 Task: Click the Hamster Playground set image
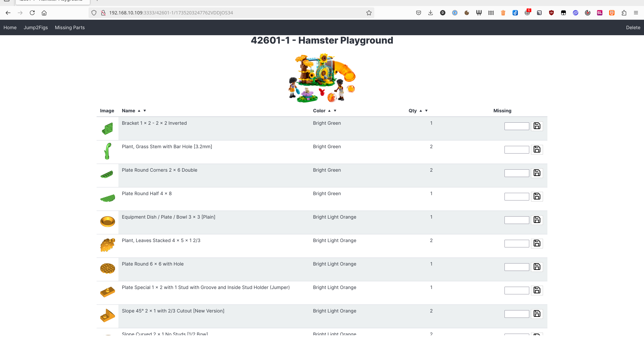click(322, 78)
